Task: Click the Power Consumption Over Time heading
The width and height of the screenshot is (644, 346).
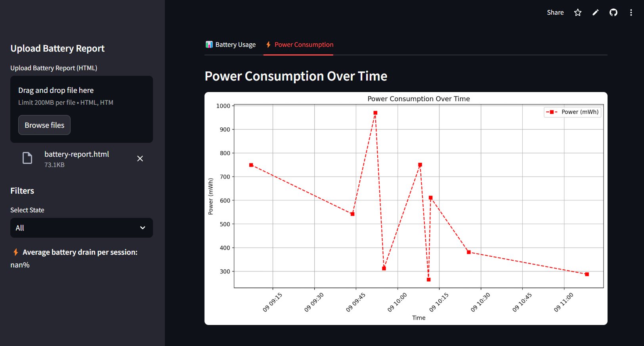Action: pyautogui.click(x=296, y=76)
